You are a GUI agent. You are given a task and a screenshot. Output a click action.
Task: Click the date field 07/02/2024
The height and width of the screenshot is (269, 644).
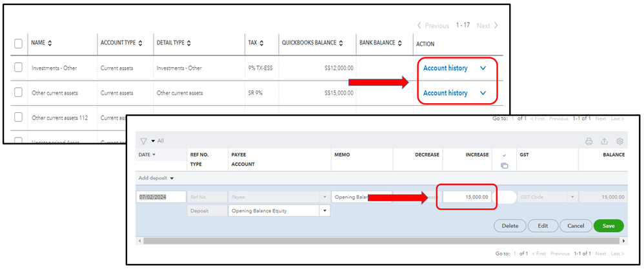coord(161,197)
